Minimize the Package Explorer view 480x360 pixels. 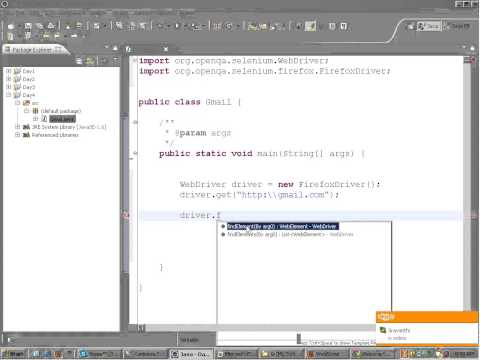pyautogui.click(x=107, y=48)
